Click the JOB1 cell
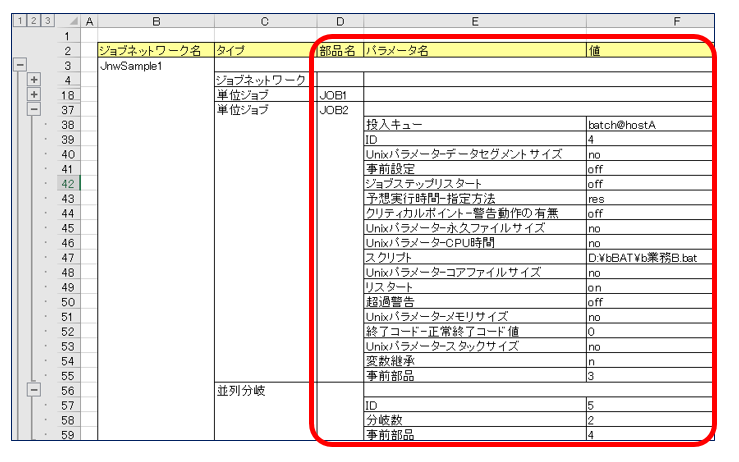This screenshot has height=462, width=739. pyautogui.click(x=333, y=95)
